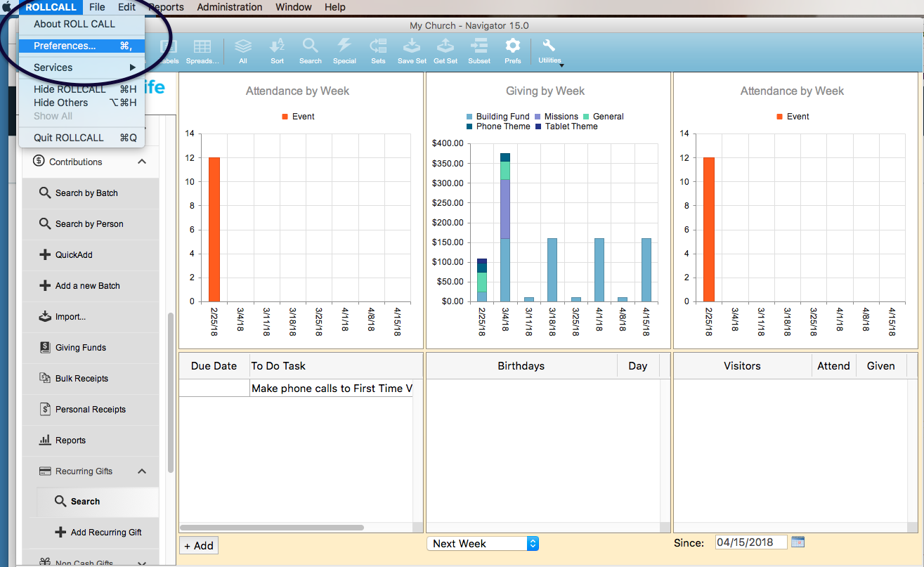
Task: Click the Attend column header
Action: click(833, 365)
